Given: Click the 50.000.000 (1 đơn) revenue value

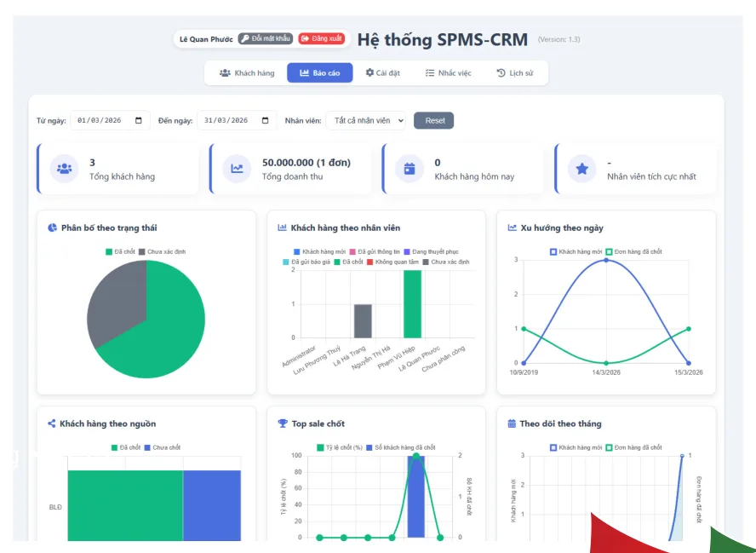Looking at the screenshot, I should [306, 163].
